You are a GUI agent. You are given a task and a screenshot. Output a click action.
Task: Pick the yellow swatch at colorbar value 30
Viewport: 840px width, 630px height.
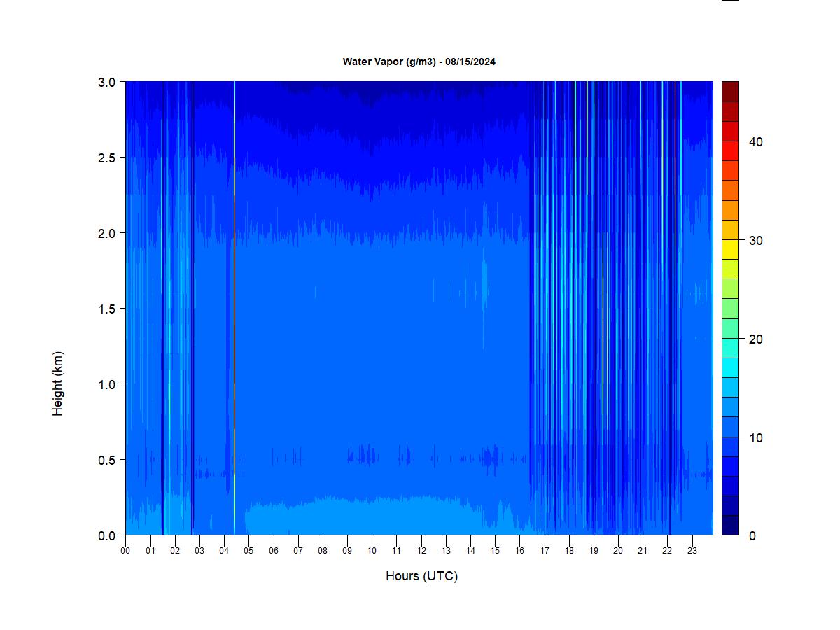tap(730, 249)
